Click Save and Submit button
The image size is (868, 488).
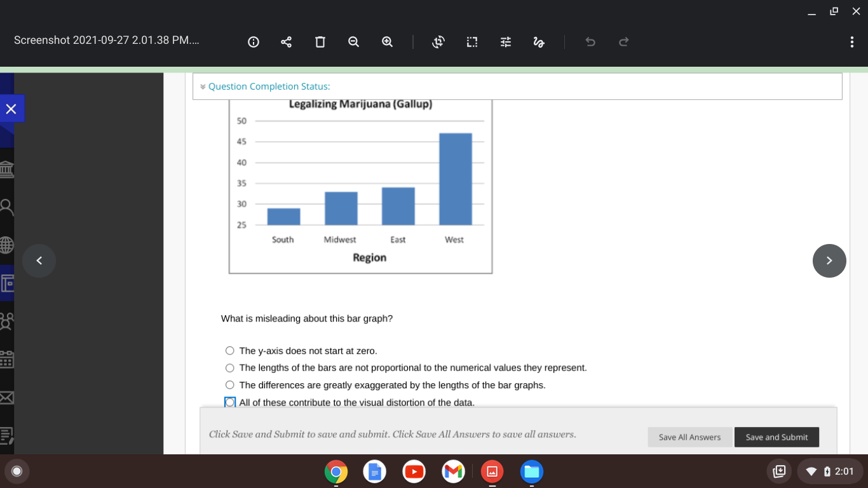point(776,437)
